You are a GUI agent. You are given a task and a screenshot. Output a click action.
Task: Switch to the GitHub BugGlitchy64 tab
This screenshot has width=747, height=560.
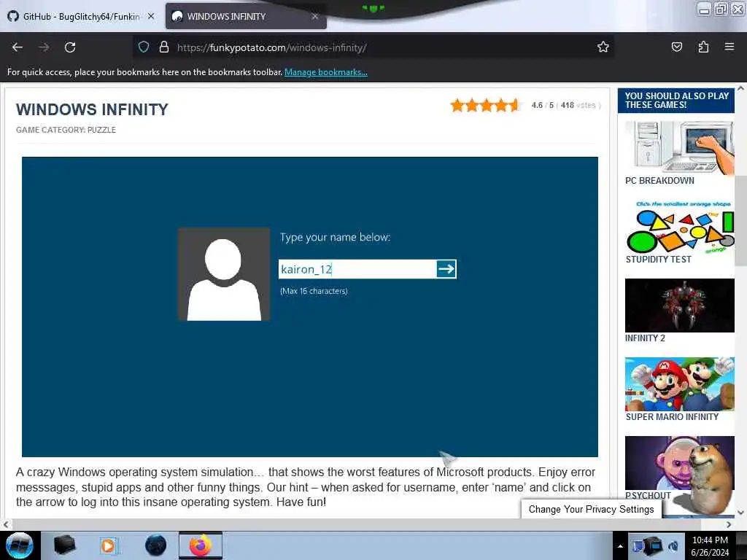[x=81, y=16]
